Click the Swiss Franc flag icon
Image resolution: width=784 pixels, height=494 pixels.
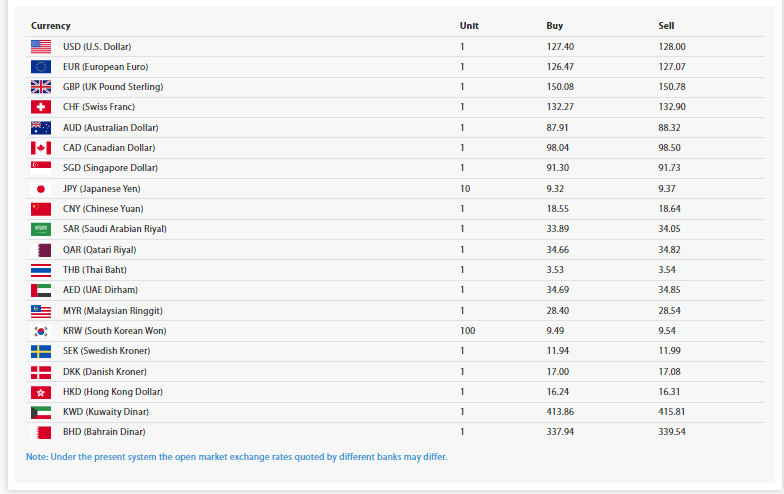point(41,107)
